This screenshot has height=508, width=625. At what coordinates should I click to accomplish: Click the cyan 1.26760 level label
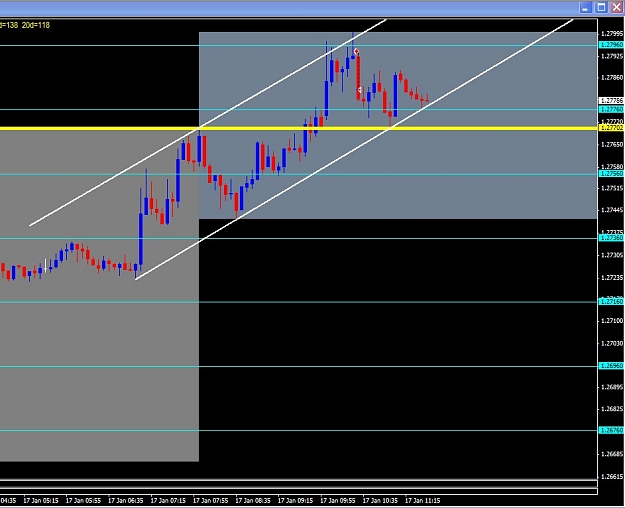pyautogui.click(x=611, y=430)
